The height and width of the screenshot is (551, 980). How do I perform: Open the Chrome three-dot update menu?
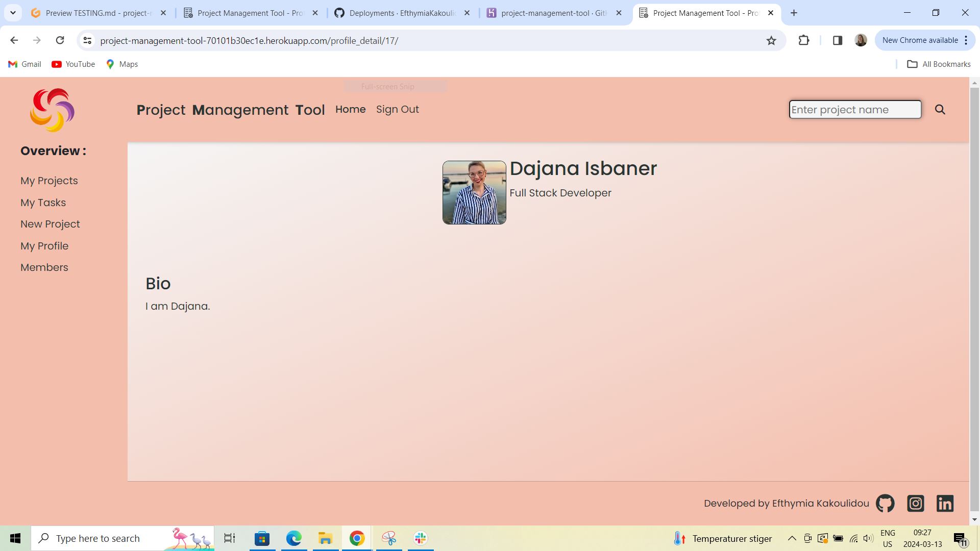(966, 40)
